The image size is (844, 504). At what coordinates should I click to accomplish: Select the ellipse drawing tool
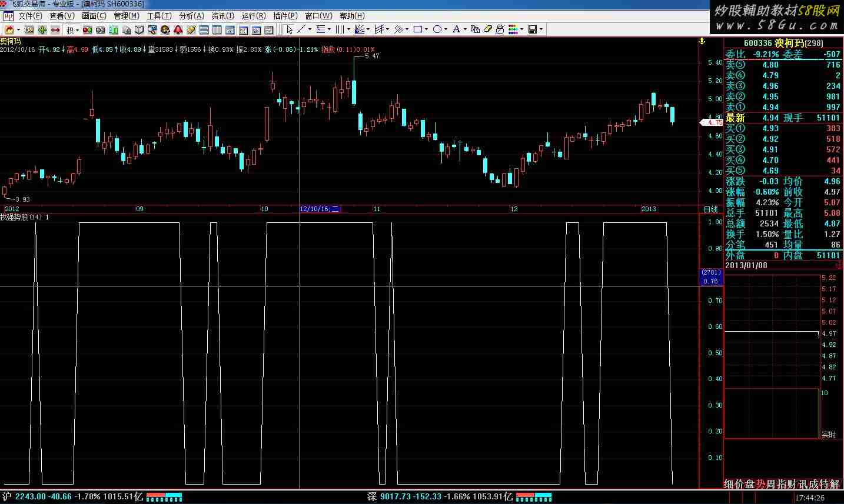click(437, 29)
